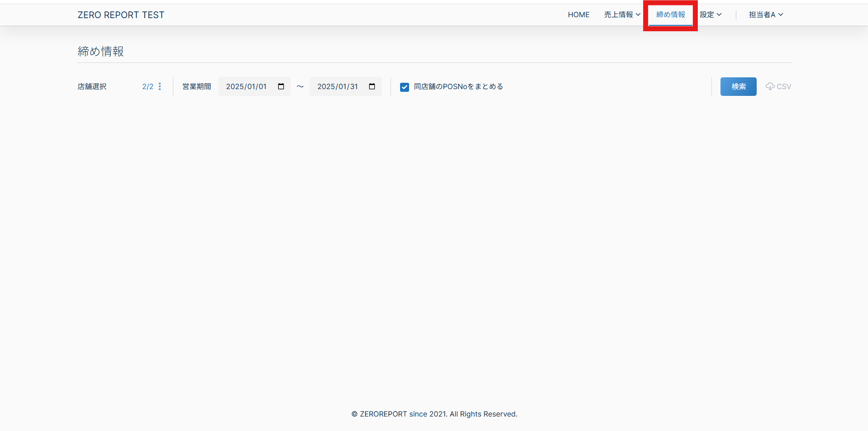Click the three-dot store selection icon
868x431 pixels.
[x=160, y=86]
